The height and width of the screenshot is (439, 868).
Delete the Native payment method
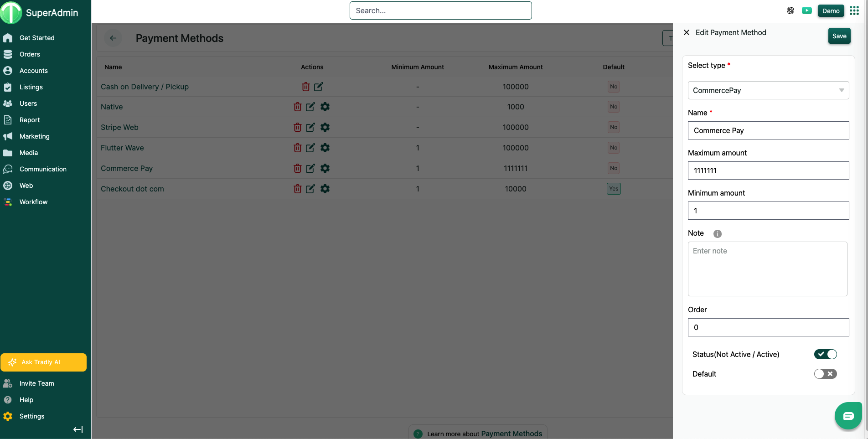coord(297,107)
